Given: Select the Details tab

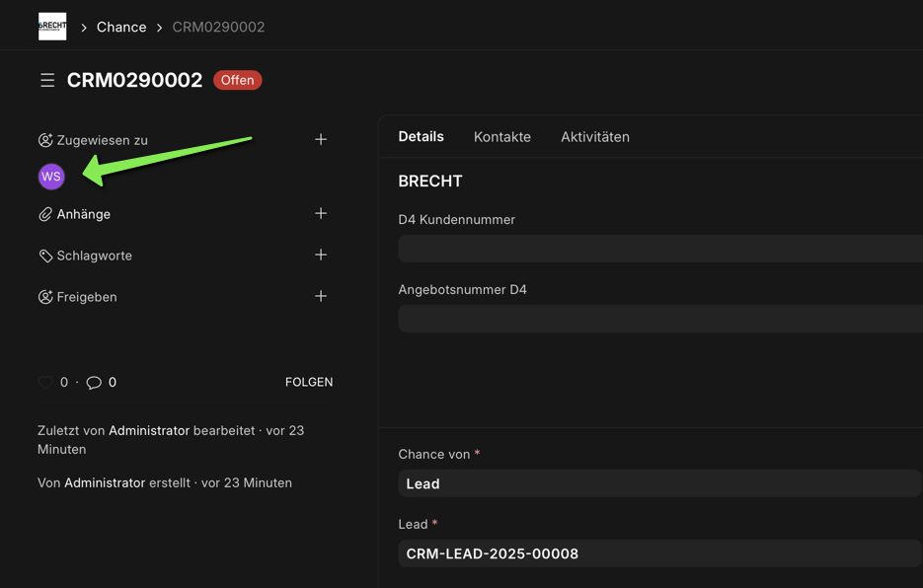Looking at the screenshot, I should 421,137.
